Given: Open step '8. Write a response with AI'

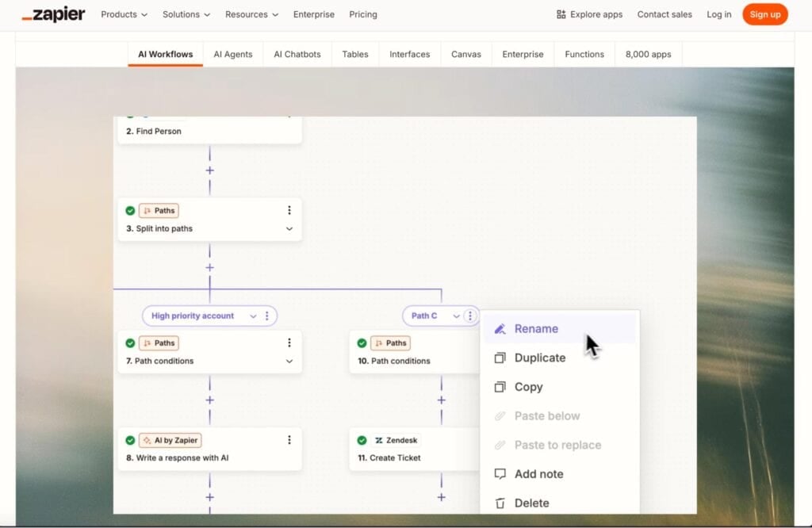Looking at the screenshot, I should 209,450.
